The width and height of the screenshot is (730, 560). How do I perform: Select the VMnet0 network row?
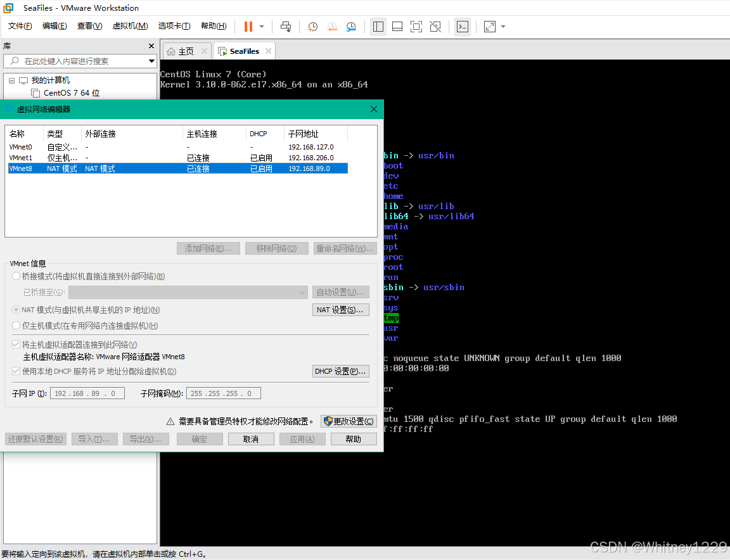[x=178, y=147]
